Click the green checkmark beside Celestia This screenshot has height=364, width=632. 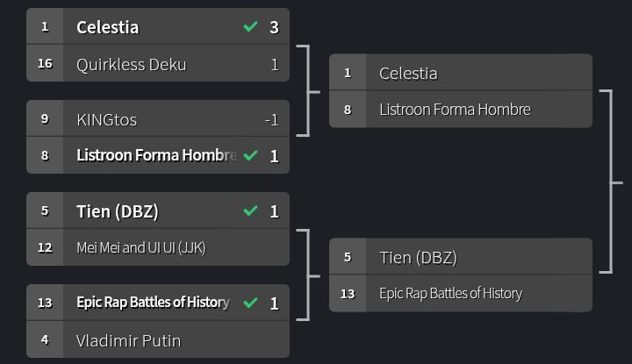pyautogui.click(x=251, y=27)
